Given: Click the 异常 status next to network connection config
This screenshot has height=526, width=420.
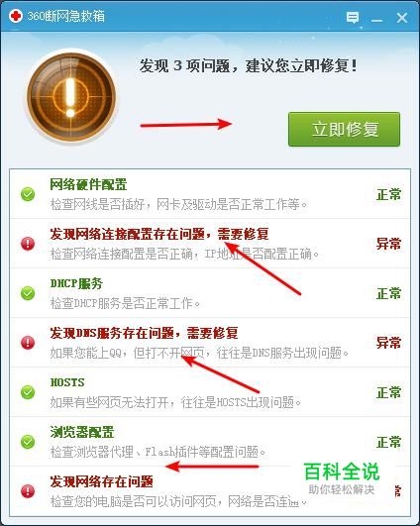Looking at the screenshot, I should tap(388, 244).
